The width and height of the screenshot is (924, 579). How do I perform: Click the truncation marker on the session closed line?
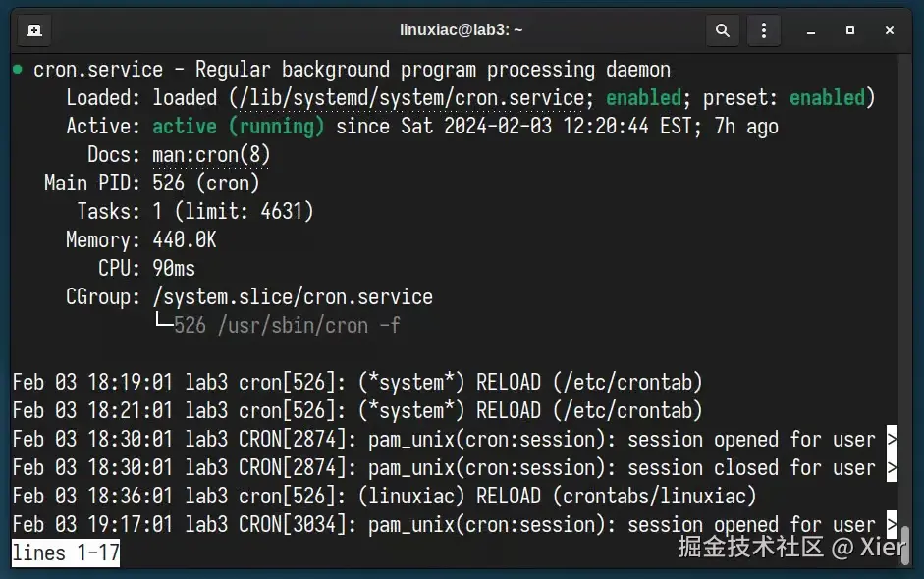[x=892, y=468]
